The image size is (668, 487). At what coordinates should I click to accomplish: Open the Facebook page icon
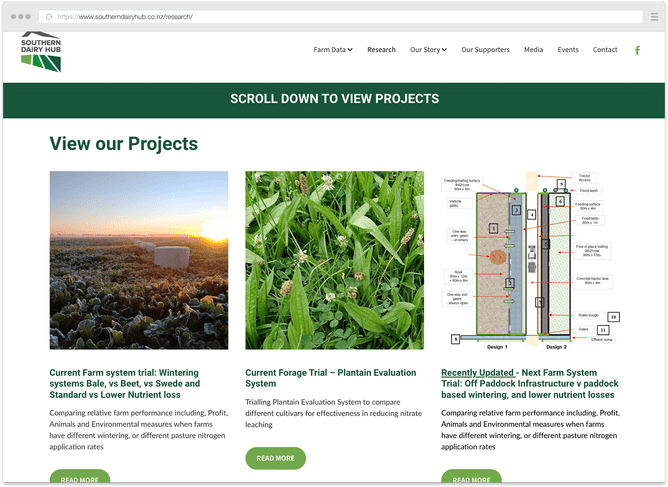(x=637, y=50)
